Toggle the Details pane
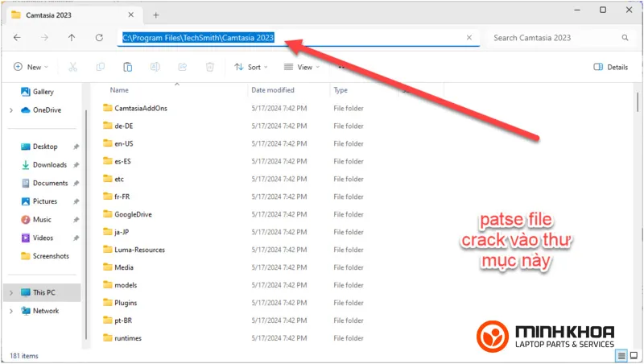The width and height of the screenshot is (644, 364). (610, 68)
